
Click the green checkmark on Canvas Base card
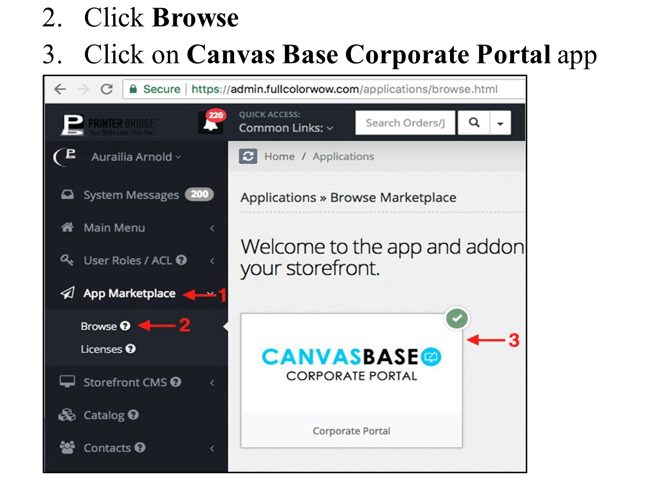[457, 318]
